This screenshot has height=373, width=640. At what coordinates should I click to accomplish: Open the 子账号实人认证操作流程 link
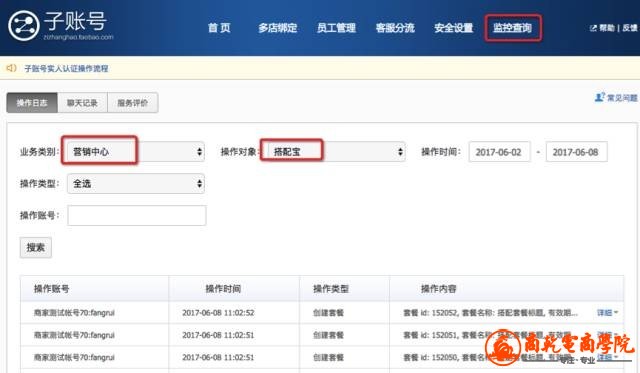point(66,68)
